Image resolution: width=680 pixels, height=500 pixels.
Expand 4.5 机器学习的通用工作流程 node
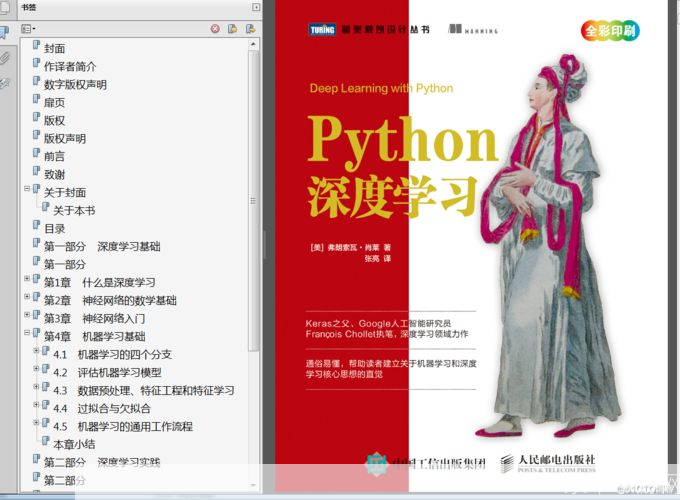coord(36,422)
